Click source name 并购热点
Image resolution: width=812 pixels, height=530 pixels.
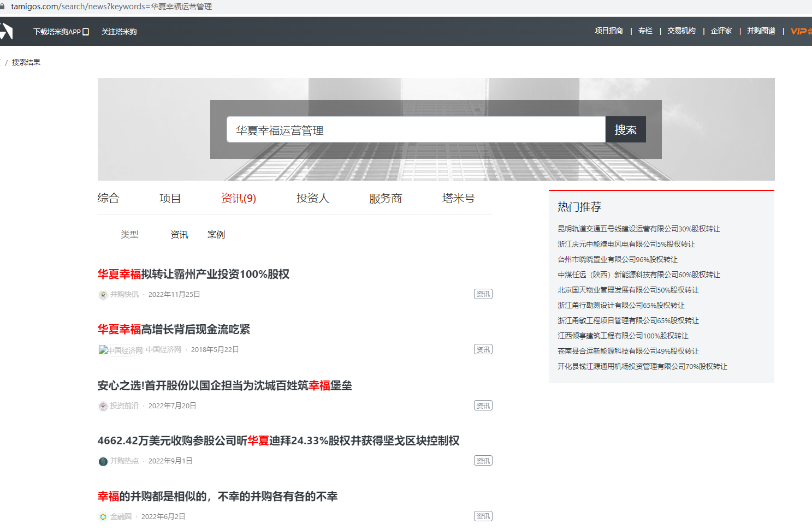(x=125, y=461)
